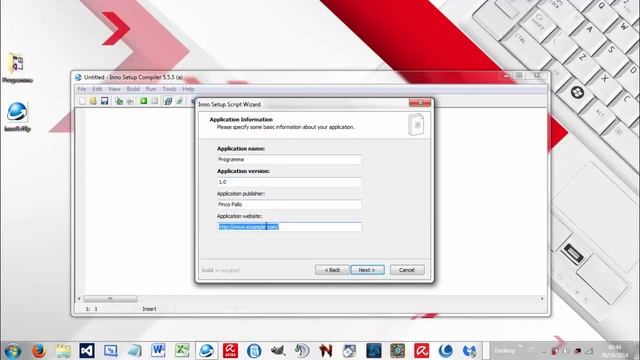Open the Run menu
640x360 pixels.
pyautogui.click(x=151, y=89)
